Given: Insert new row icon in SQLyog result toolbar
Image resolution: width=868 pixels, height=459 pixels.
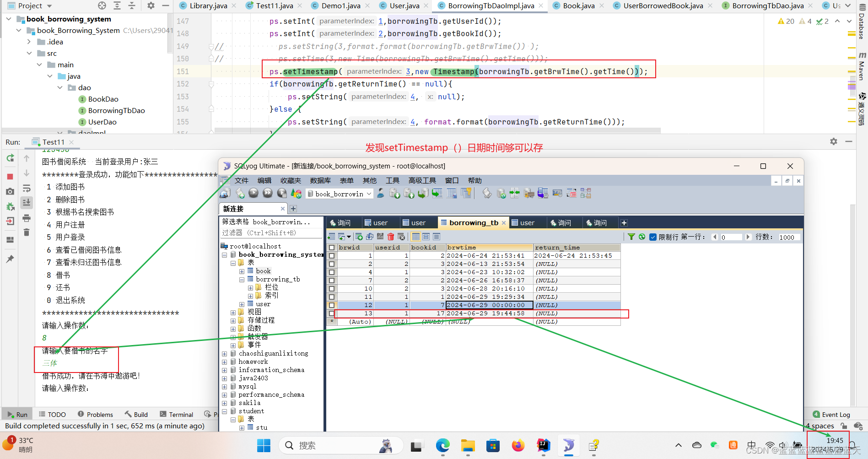Looking at the screenshot, I should point(359,237).
